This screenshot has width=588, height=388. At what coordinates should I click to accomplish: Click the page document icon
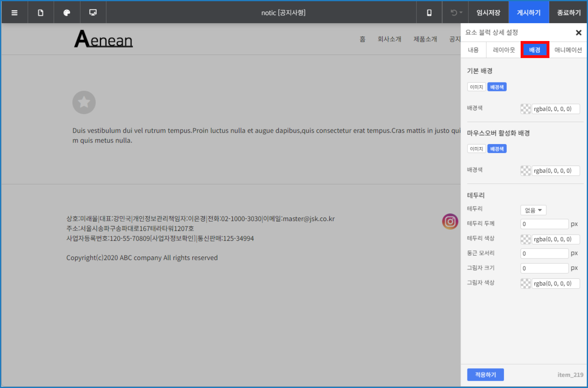coord(41,13)
